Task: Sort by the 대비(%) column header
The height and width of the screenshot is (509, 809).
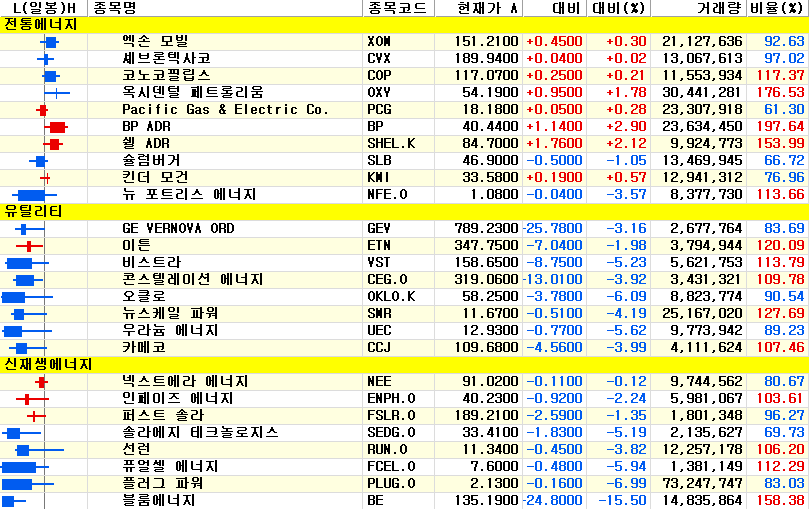Action: coord(620,9)
